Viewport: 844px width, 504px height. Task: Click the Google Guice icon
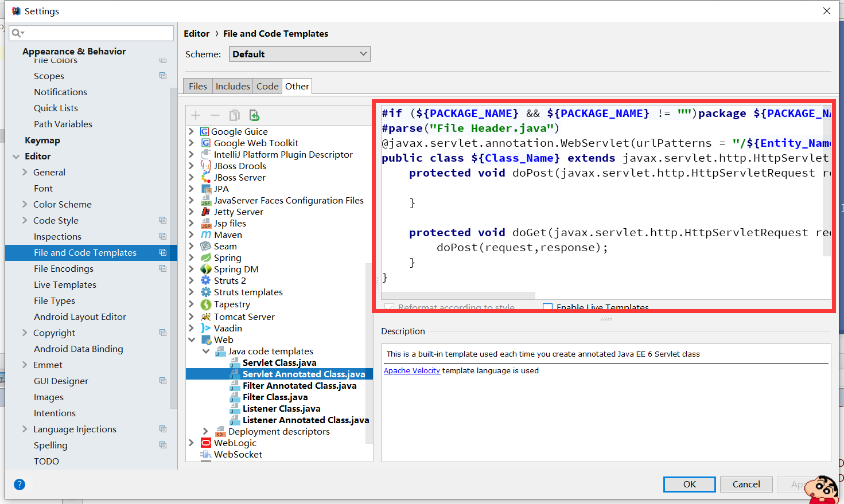point(205,131)
